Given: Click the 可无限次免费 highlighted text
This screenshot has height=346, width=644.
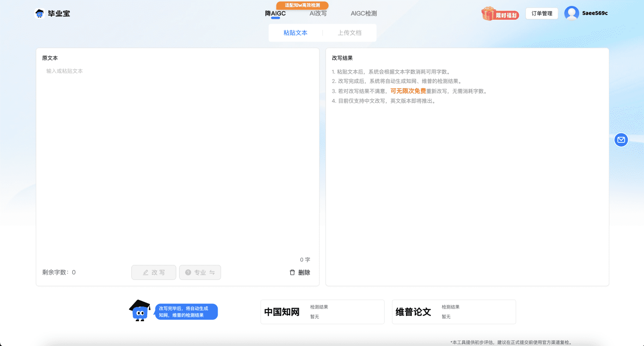Looking at the screenshot, I should point(408,91).
